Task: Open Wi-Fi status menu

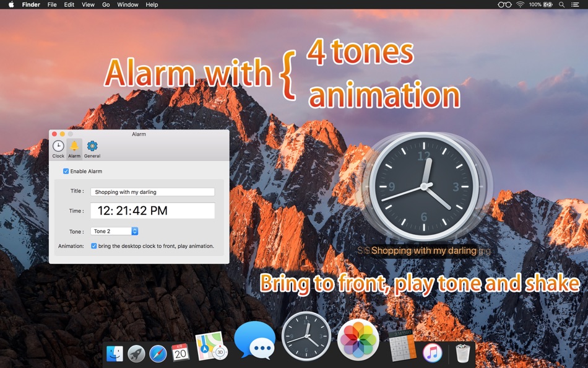Action: tap(520, 4)
